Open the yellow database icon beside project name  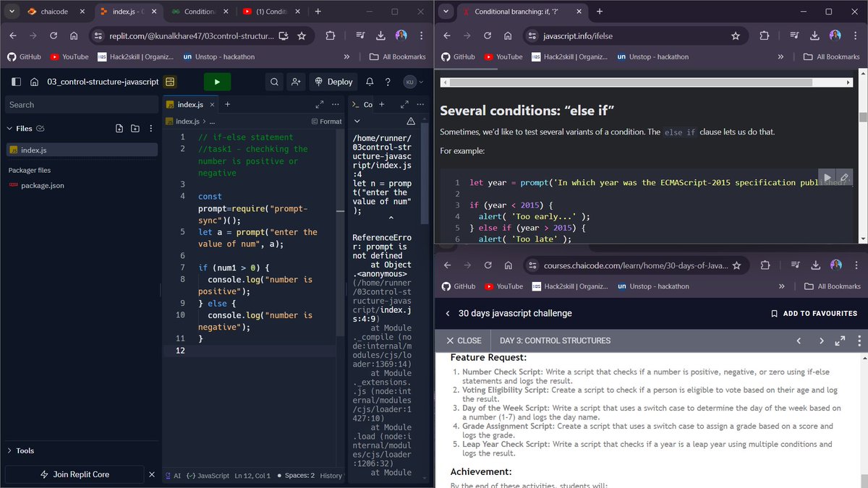click(x=170, y=82)
